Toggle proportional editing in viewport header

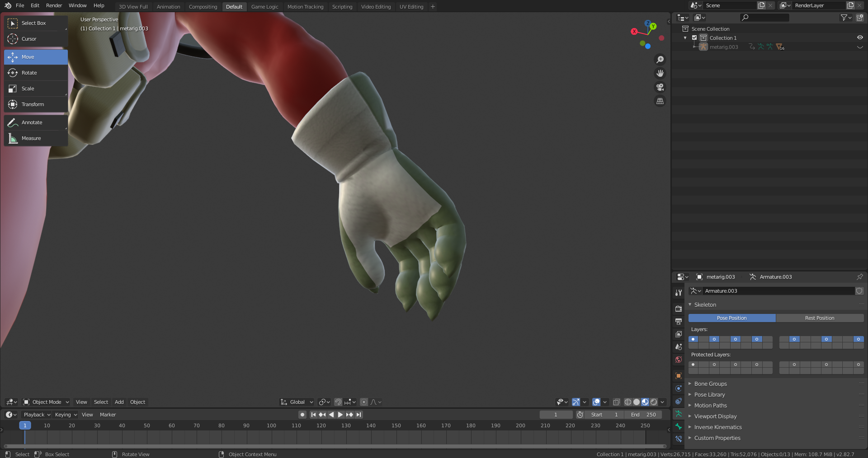point(364,402)
